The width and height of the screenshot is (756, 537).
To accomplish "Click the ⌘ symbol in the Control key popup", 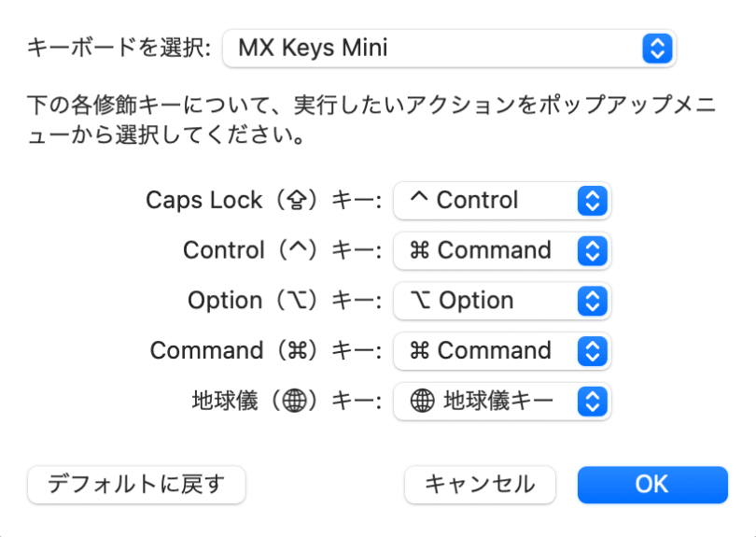I will [420, 250].
